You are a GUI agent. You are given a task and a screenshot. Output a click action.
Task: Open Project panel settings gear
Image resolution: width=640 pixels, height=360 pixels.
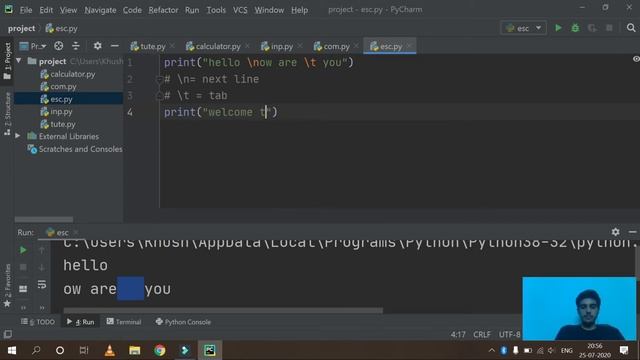tap(97, 46)
